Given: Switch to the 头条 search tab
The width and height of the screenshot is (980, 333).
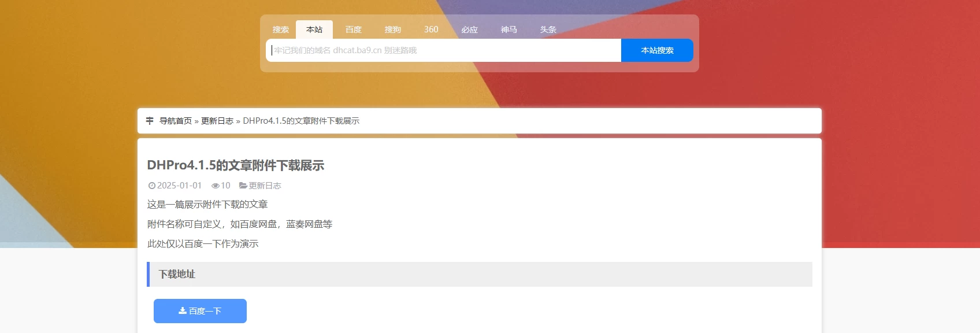Looking at the screenshot, I should tap(548, 29).
